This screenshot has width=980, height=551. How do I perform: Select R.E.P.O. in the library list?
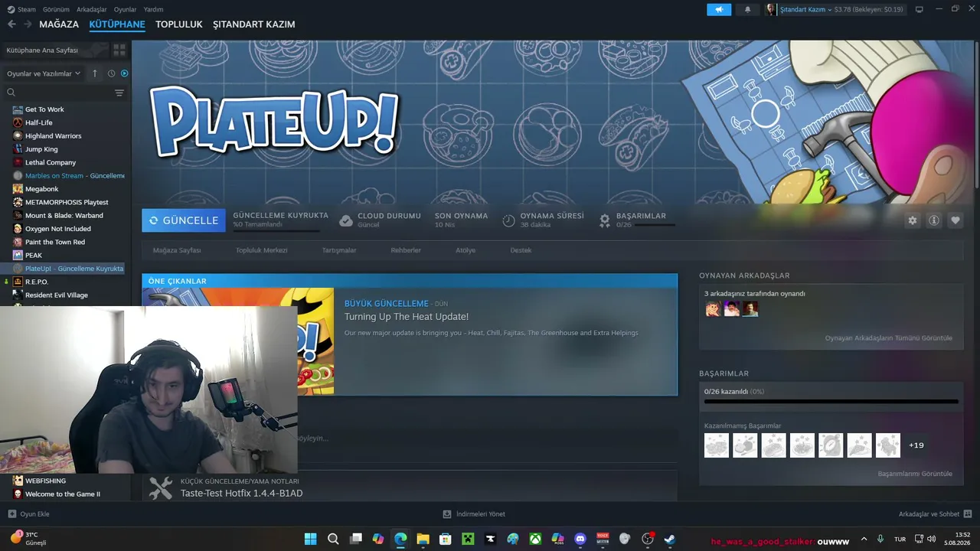37,282
